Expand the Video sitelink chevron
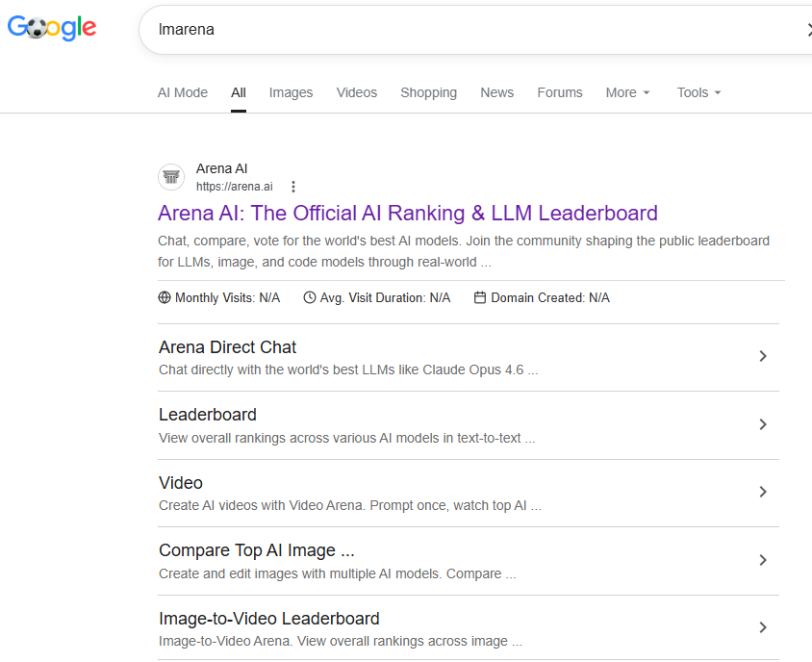812x662 pixels. (x=762, y=492)
